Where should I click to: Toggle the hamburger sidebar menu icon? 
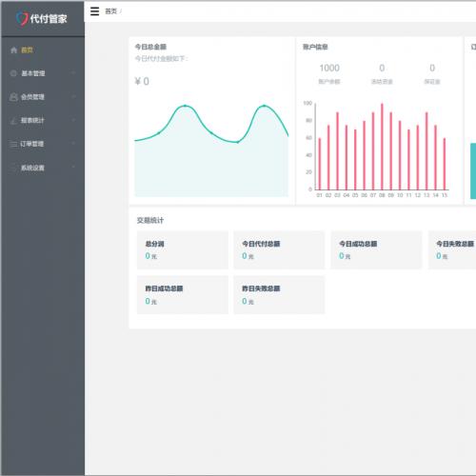[94, 11]
